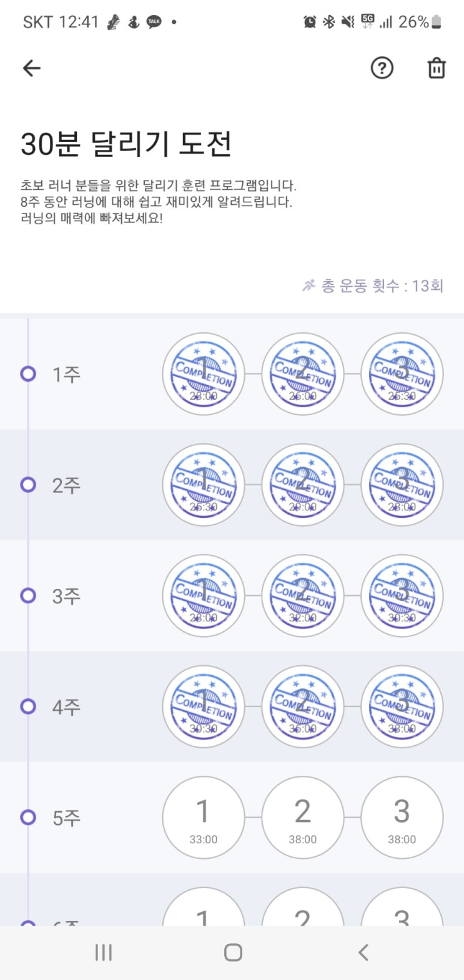
Task: Open Android recent apps button
Action: pos(103,953)
